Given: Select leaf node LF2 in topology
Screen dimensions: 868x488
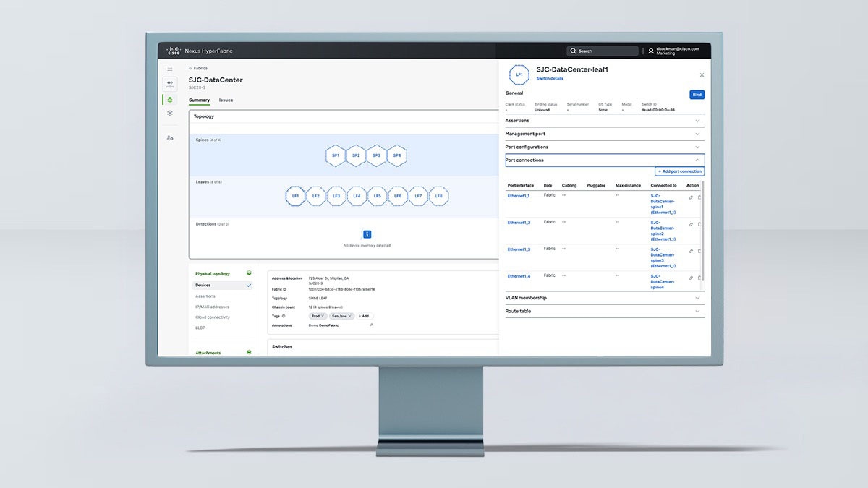Looking at the screenshot, I should coord(315,196).
